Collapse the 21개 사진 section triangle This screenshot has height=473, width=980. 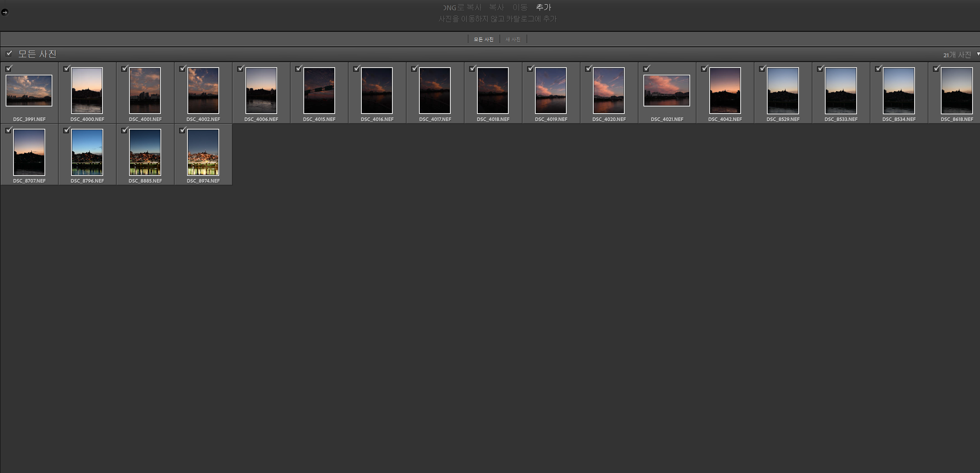pos(978,54)
